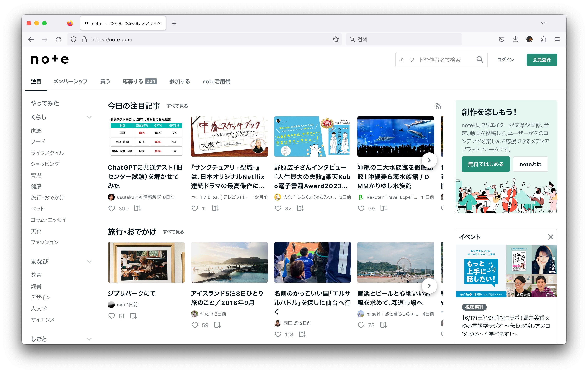Screen dimensions: 588x373
Task: Click the note search magnifier icon
Action: coord(480,60)
